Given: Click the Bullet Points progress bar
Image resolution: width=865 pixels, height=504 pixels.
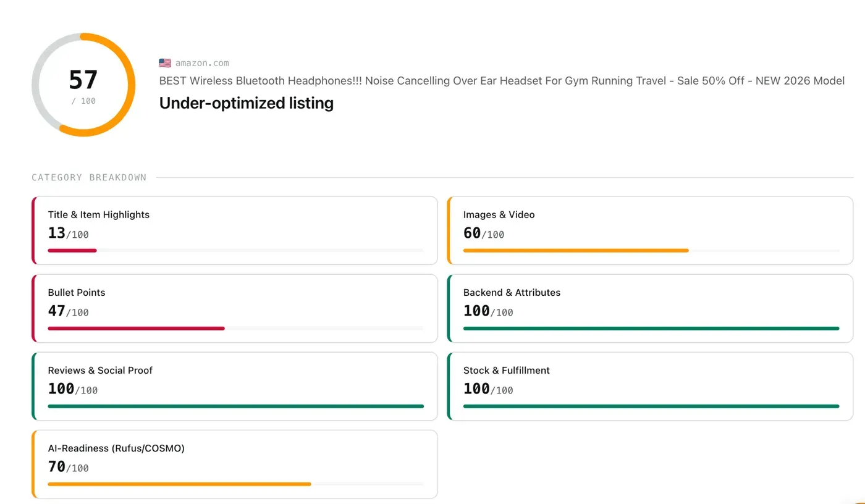Looking at the screenshot, I should coord(236,328).
